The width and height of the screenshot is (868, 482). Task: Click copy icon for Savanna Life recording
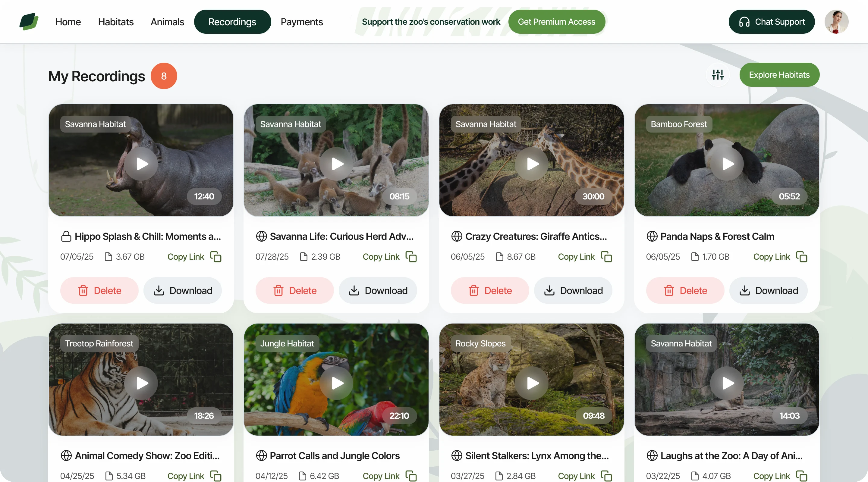click(x=411, y=257)
